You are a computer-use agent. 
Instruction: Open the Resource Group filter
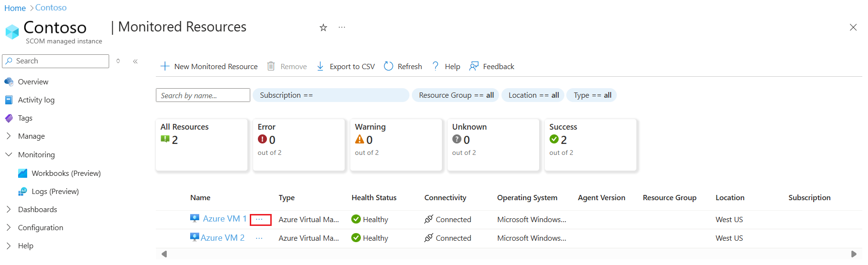pyautogui.click(x=456, y=95)
